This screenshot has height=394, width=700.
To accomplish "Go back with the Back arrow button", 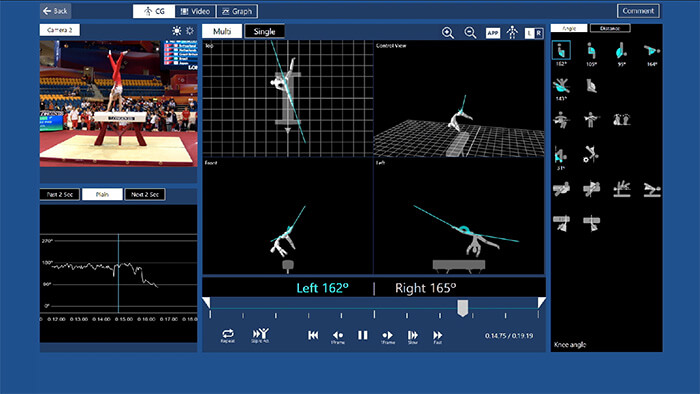I will point(55,11).
